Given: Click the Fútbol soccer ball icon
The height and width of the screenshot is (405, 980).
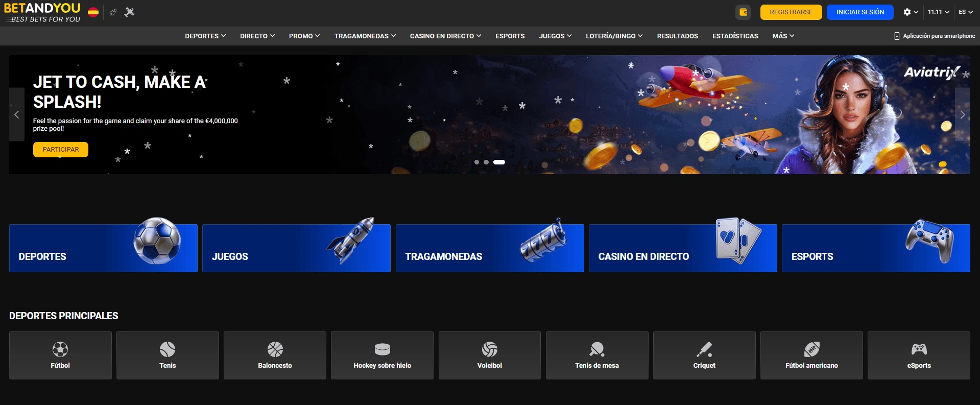Looking at the screenshot, I should coord(60,349).
